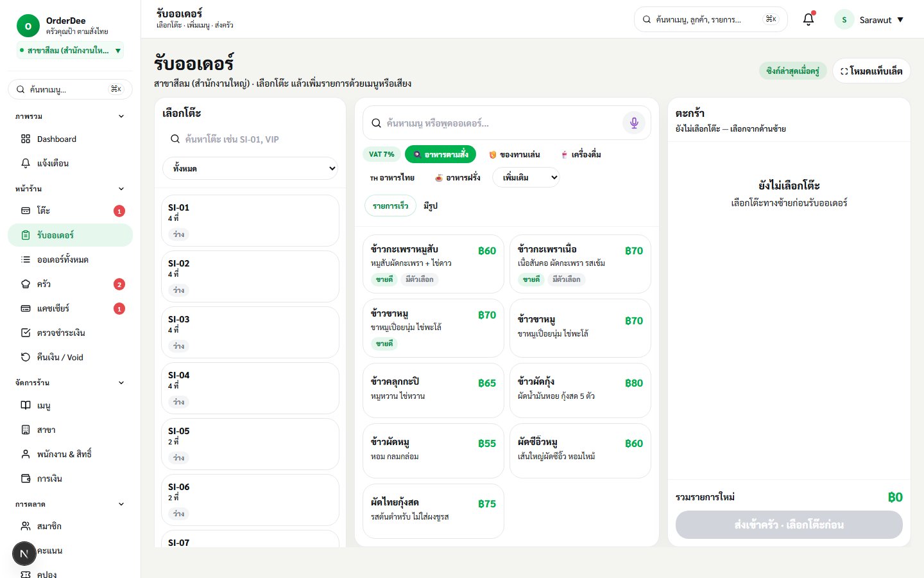Image resolution: width=924 pixels, height=578 pixels.
Task: Select the อาหารไทย category tab
Action: (x=391, y=177)
